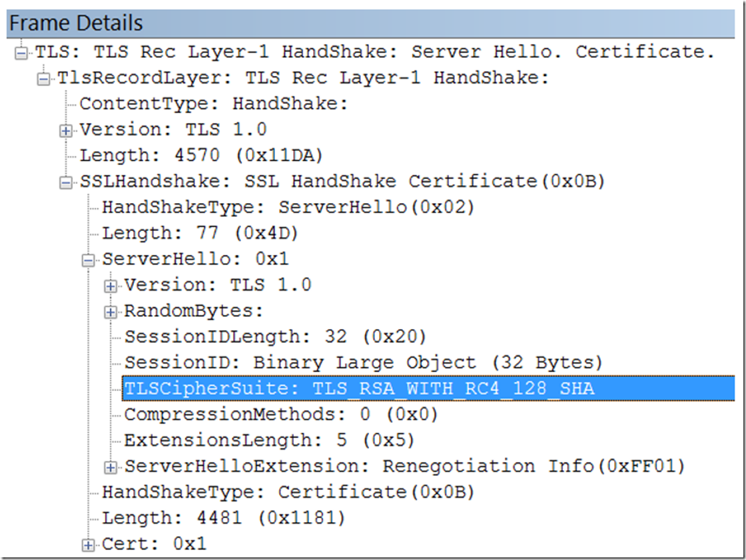This screenshot has height=560, width=746.
Task: Select the CompressionMethods row
Action: (281, 415)
